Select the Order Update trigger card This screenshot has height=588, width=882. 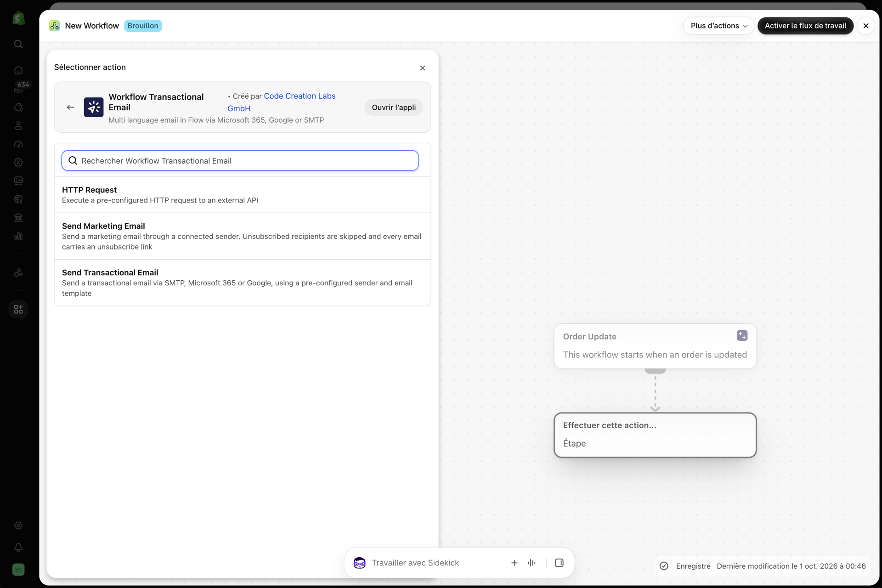pyautogui.click(x=655, y=346)
